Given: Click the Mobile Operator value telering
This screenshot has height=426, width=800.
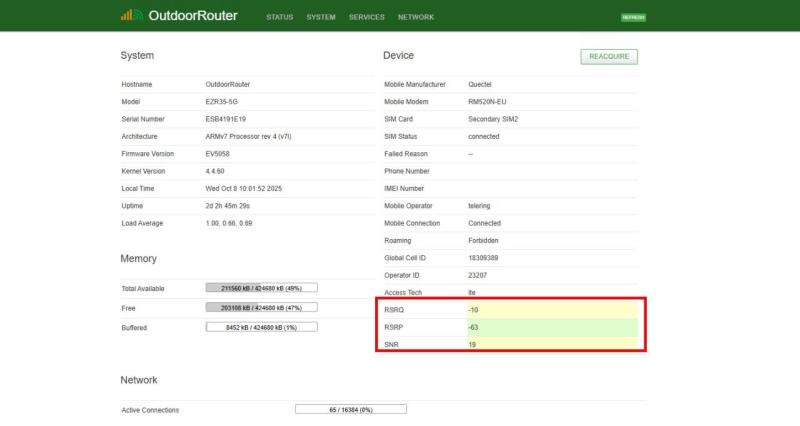Looking at the screenshot, I should point(479,206).
